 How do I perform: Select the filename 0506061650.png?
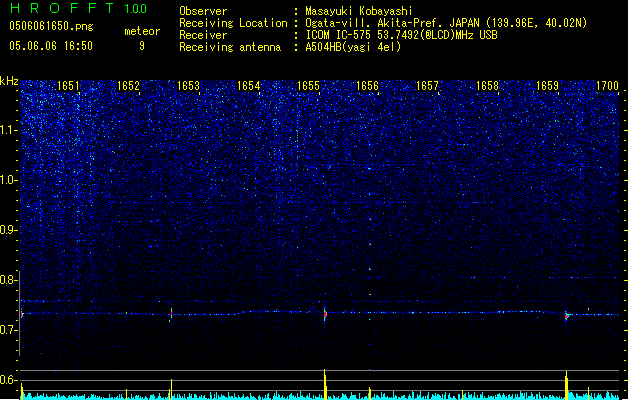coord(51,26)
